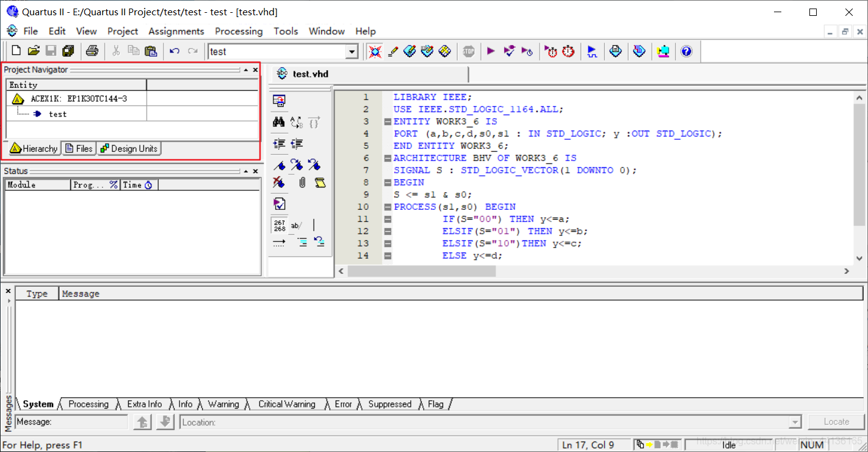Open the Assignment Editor pencil icon
The height and width of the screenshot is (452, 868).
(392, 51)
